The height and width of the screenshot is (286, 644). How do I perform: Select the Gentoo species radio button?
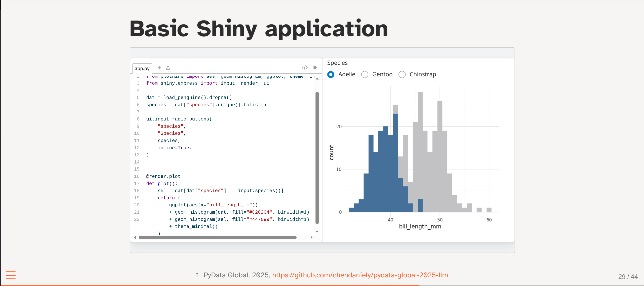365,74
